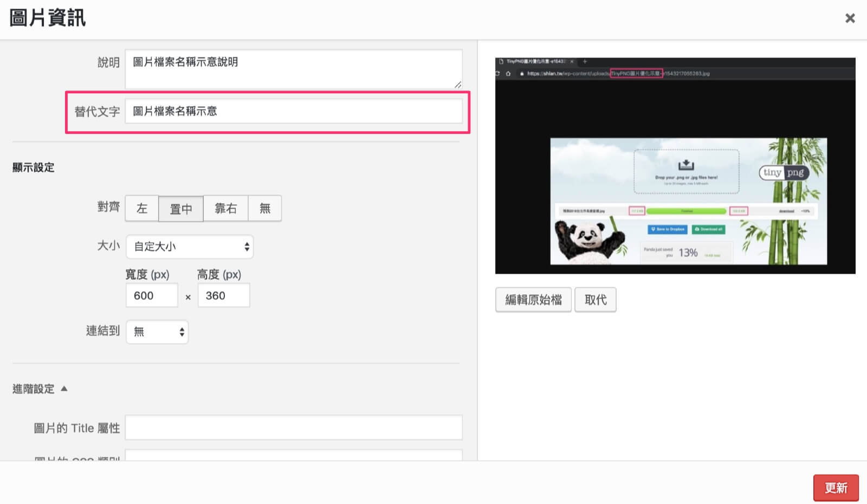The image size is (867, 504).
Task: Click the partially visible CSS class field
Action: point(293,455)
